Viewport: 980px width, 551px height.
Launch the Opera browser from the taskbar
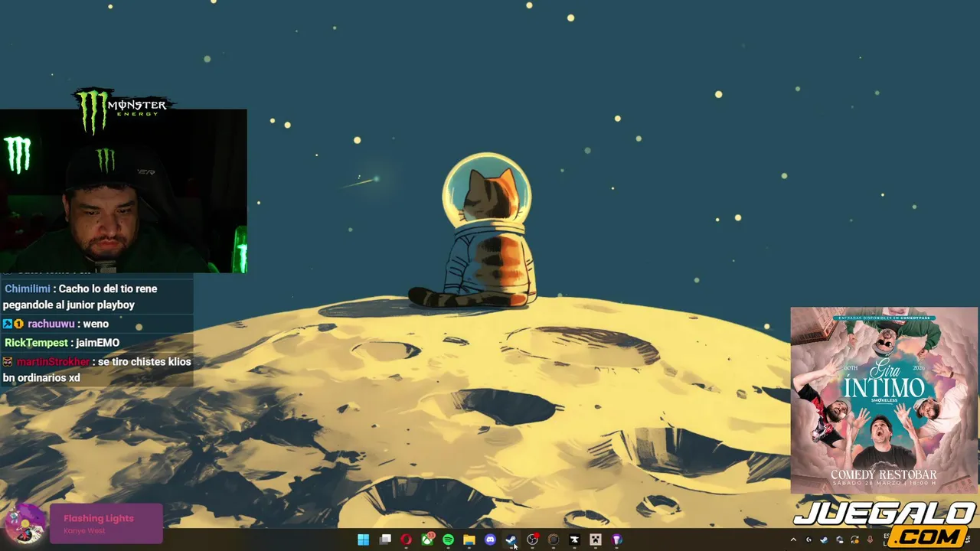(x=406, y=540)
